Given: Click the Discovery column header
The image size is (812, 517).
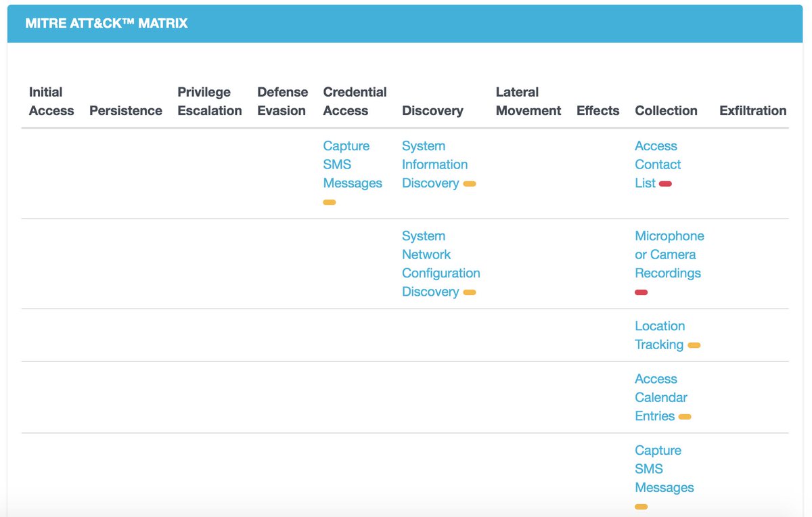Looking at the screenshot, I should (432, 110).
